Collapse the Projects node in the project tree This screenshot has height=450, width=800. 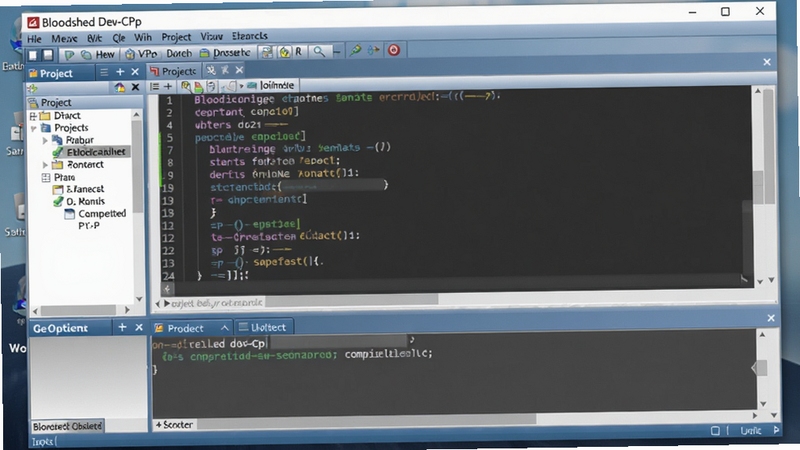tap(34, 128)
